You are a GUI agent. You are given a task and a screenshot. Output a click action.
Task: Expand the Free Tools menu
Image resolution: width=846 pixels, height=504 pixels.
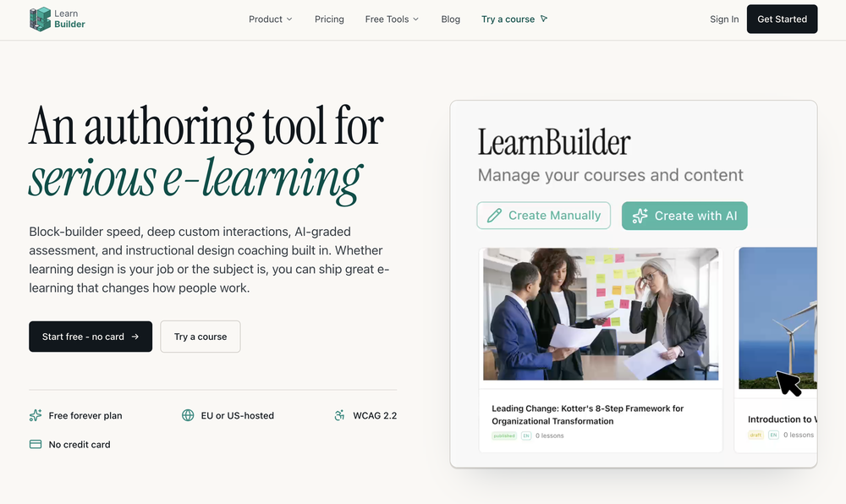point(392,19)
